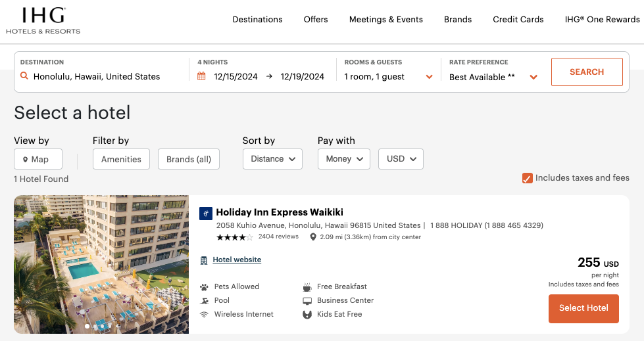Click the Business Center monitor icon
Image resolution: width=644 pixels, height=341 pixels.
click(x=307, y=301)
